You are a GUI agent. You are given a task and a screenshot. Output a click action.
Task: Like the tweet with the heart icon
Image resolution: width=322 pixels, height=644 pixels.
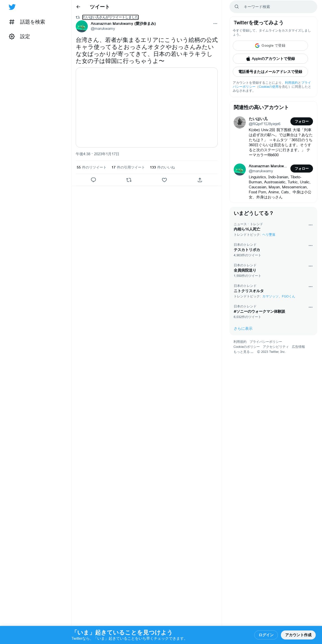(164, 180)
